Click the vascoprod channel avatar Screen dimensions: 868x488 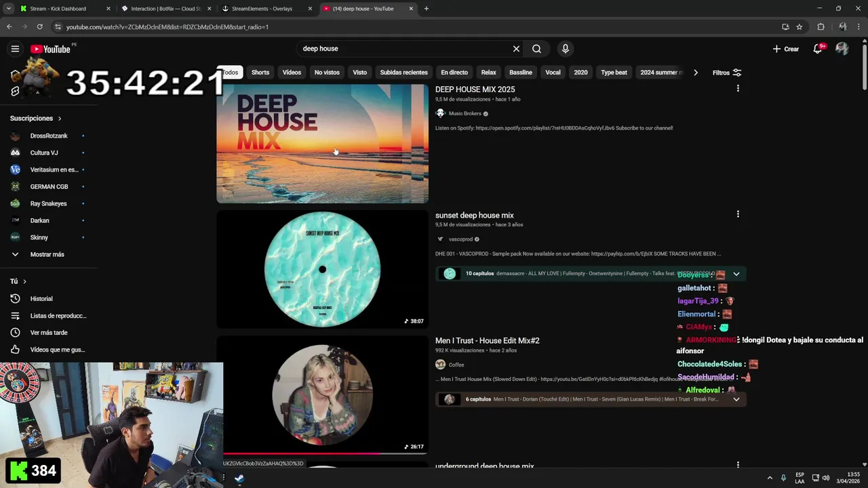click(x=440, y=239)
